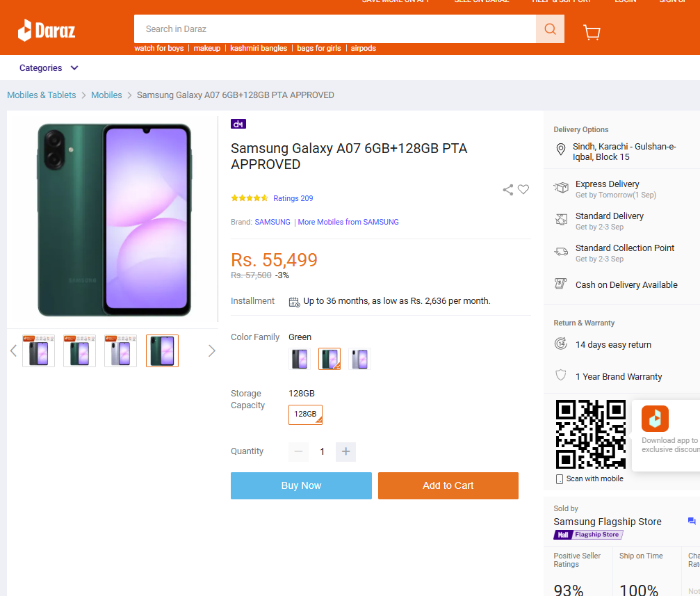
Task: Select second product thumbnail
Action: [79, 351]
